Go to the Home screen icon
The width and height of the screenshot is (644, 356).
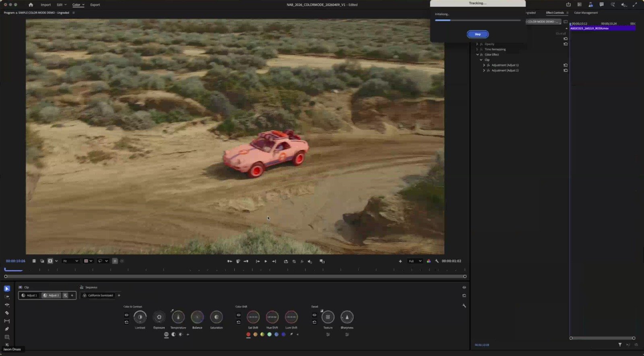[31, 5]
